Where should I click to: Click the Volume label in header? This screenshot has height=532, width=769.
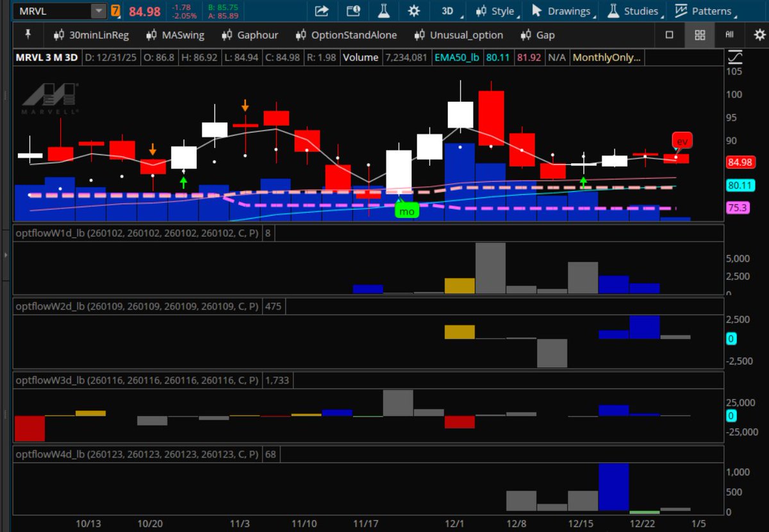click(x=360, y=57)
